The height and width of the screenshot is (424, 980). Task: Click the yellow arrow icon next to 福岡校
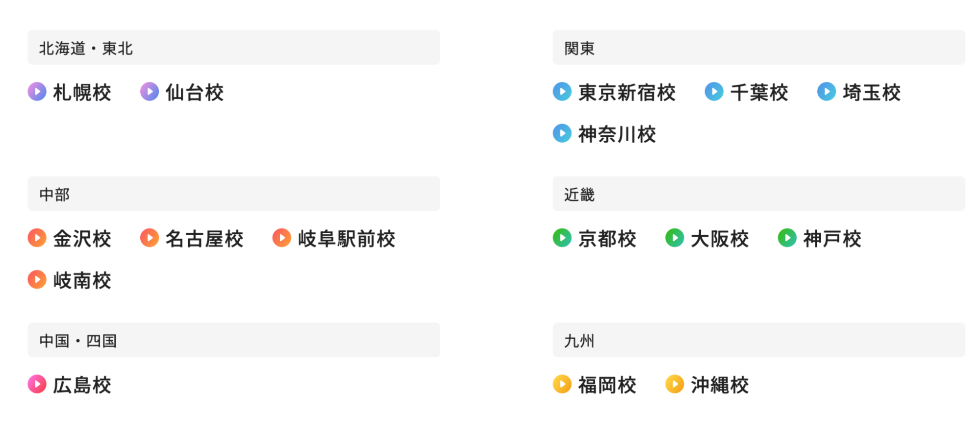pos(562,385)
